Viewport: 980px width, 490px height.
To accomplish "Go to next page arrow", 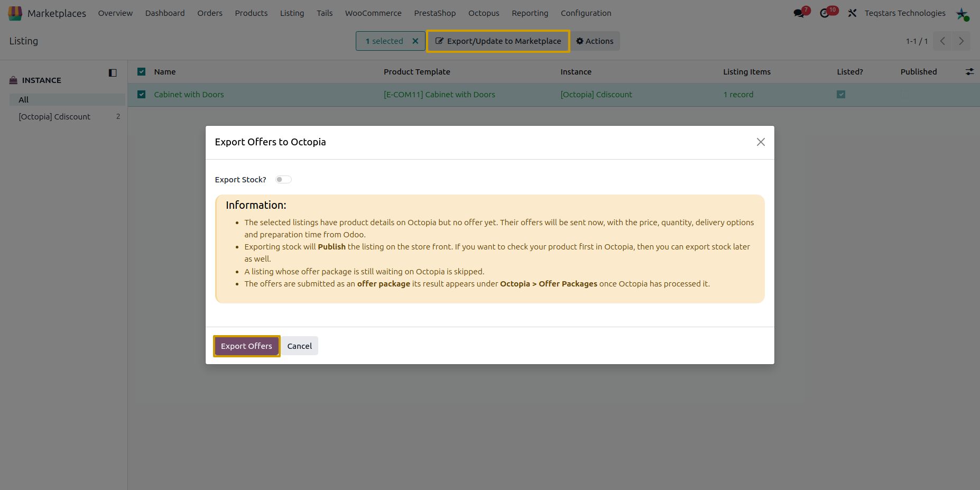I will point(961,41).
